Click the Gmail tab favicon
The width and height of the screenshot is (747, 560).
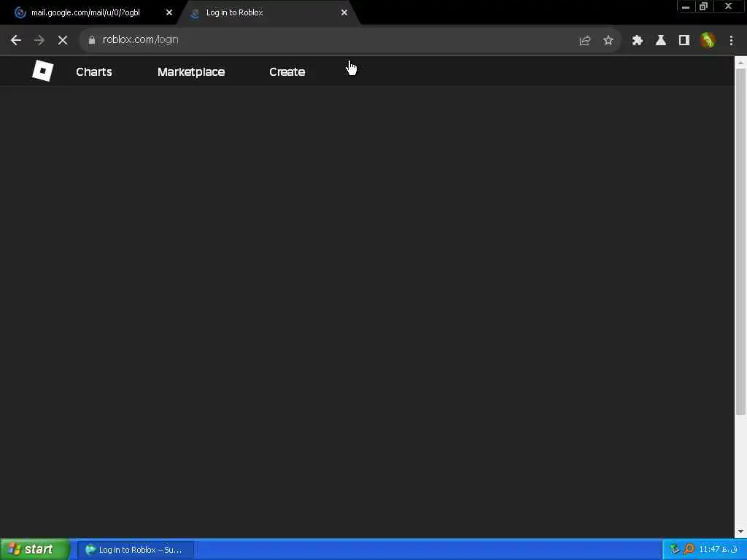pyautogui.click(x=20, y=13)
